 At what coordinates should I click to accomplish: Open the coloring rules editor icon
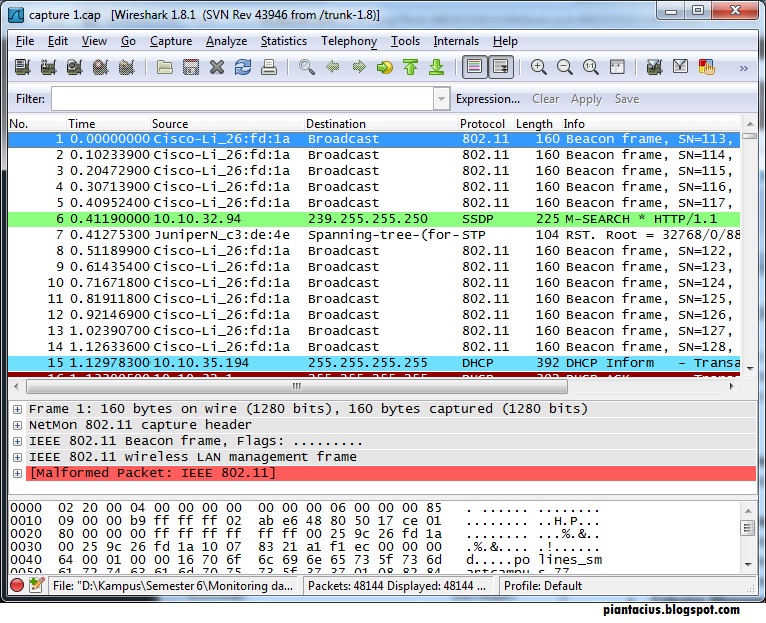(706, 67)
